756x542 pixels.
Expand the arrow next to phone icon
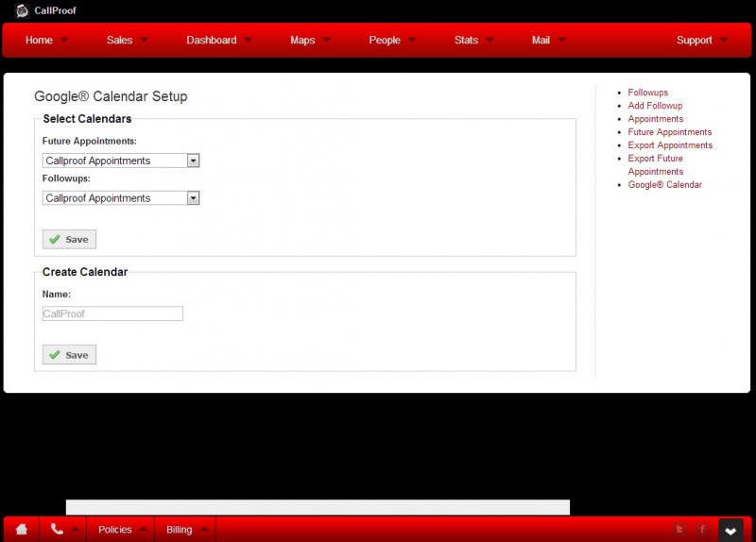[76, 529]
